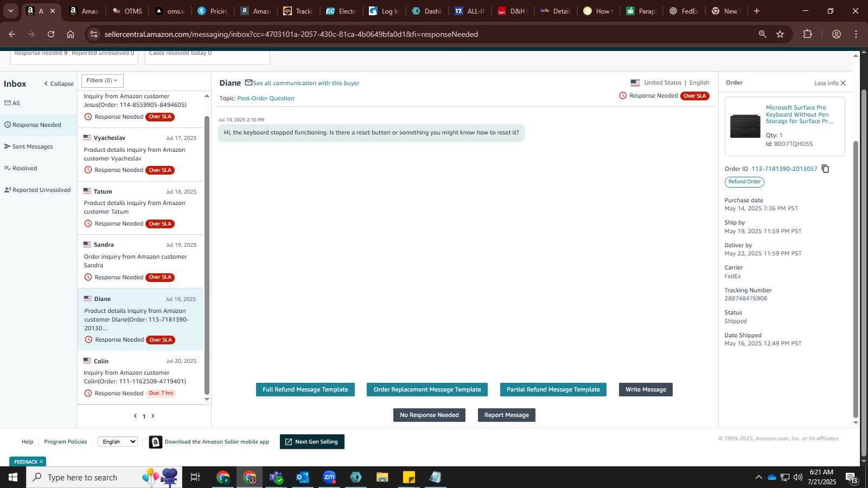The height and width of the screenshot is (488, 868).
Task: Switch to the FedEx browser tab
Action: point(684,11)
